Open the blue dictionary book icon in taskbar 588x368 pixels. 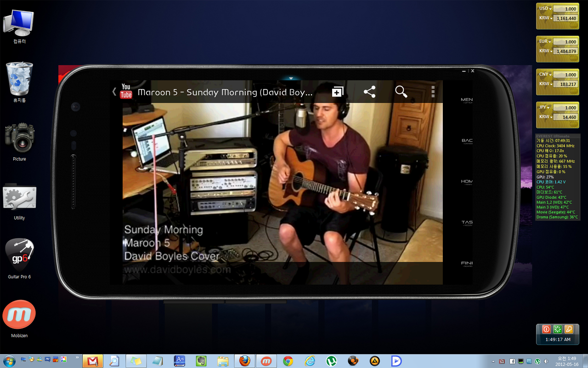(x=180, y=361)
